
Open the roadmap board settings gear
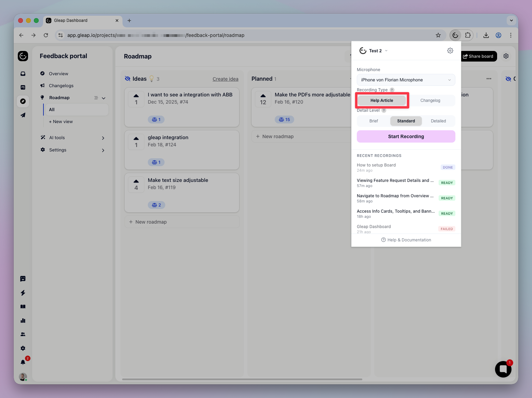506,56
